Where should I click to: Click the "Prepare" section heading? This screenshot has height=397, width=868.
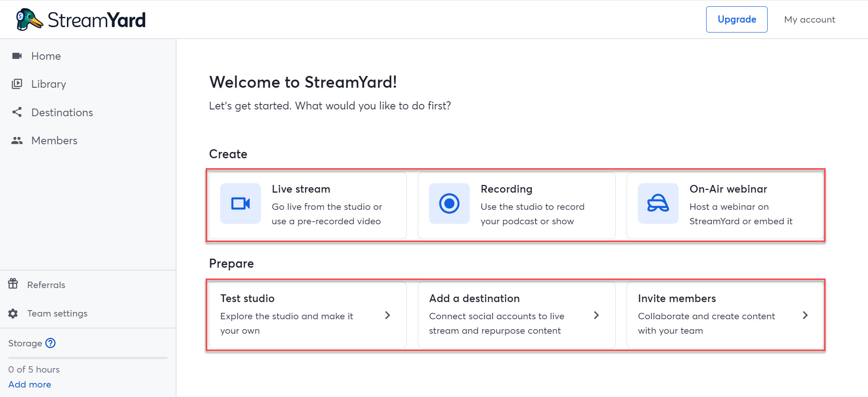pyautogui.click(x=231, y=264)
